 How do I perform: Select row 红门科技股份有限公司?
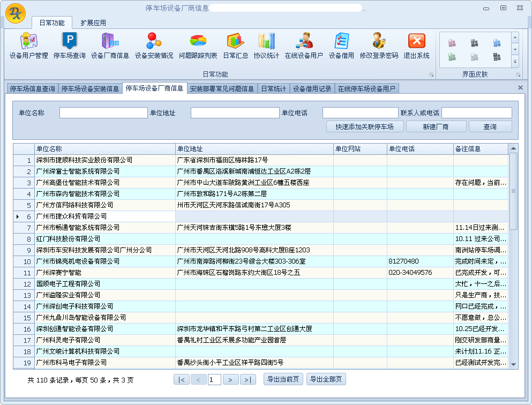[260, 239]
